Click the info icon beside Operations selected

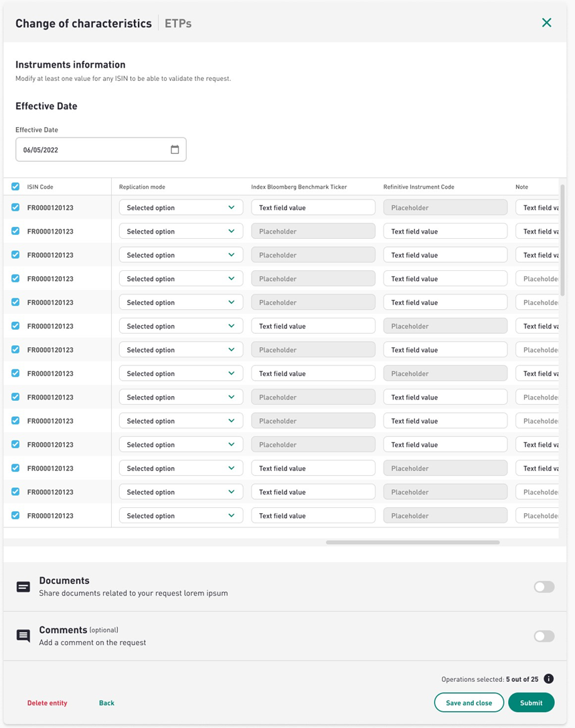click(x=549, y=679)
